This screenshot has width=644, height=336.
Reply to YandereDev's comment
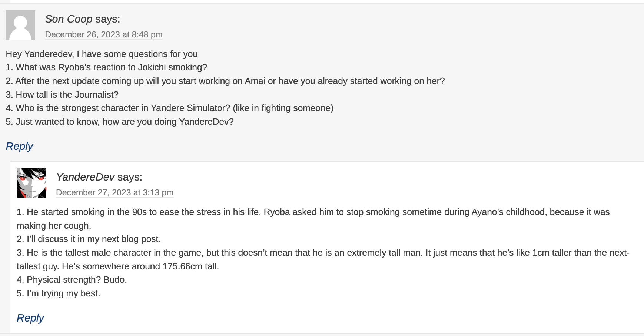tap(30, 318)
